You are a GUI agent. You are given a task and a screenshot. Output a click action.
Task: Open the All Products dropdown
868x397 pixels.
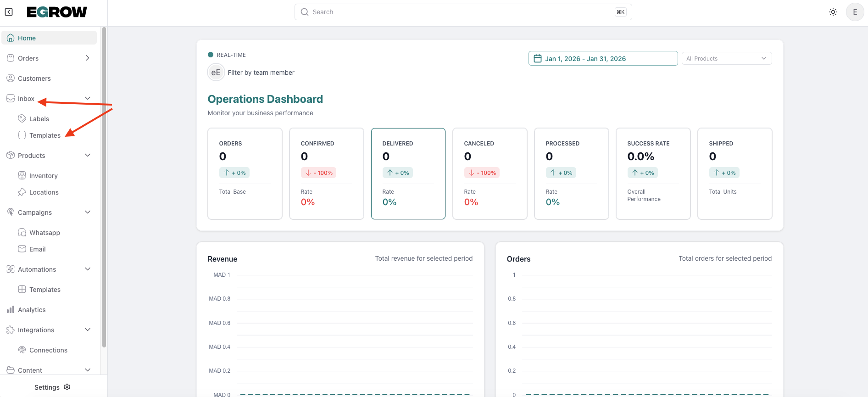(x=726, y=58)
